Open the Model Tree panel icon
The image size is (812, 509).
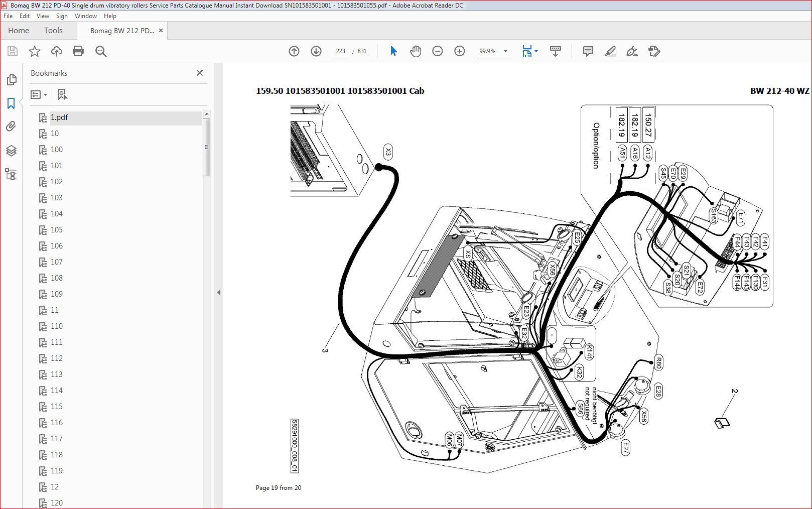(x=11, y=174)
